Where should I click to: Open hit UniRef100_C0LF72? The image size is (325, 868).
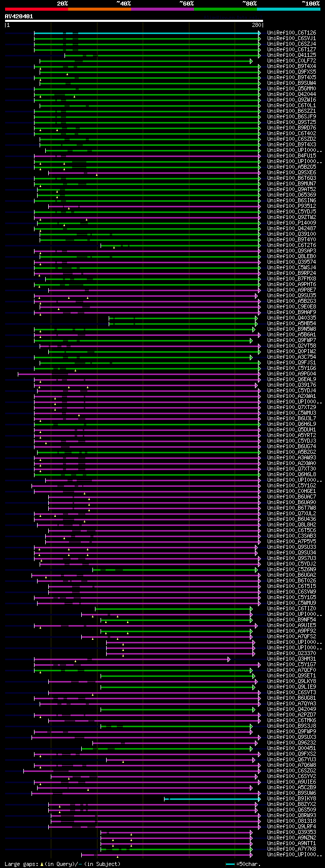[x=291, y=61]
